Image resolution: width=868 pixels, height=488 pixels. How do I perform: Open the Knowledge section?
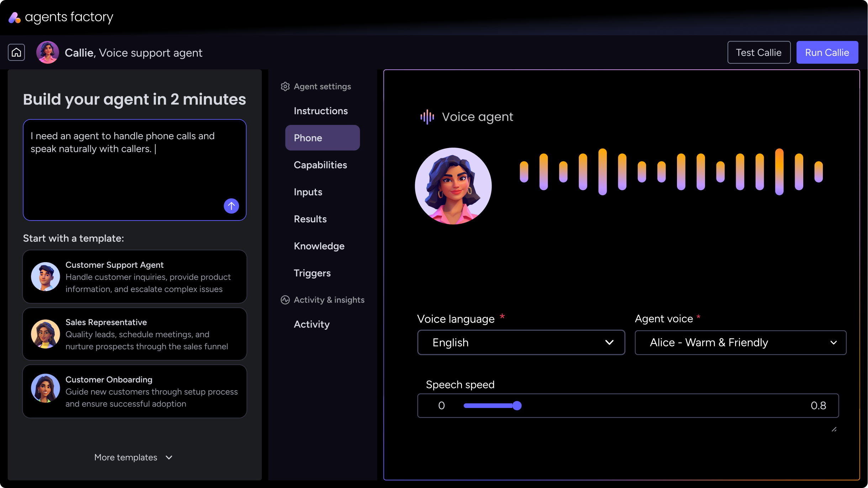pos(319,246)
